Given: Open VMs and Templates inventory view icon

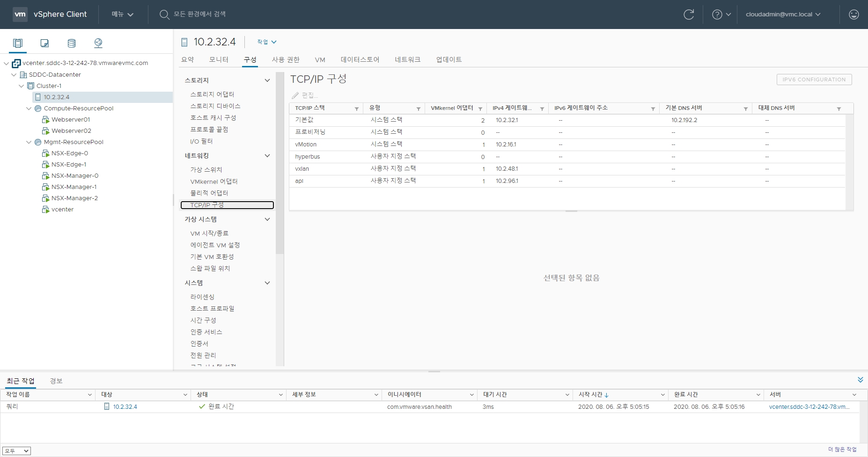Looking at the screenshot, I should (x=44, y=43).
